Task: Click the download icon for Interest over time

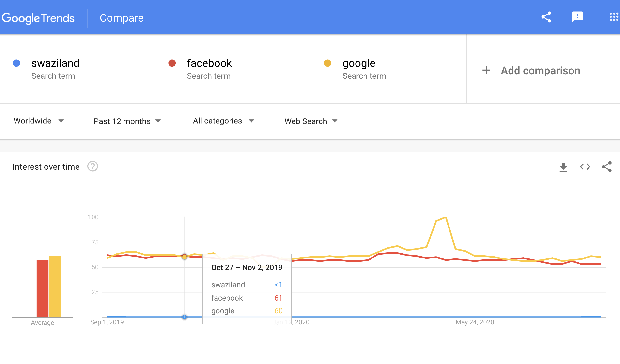Action: [563, 167]
